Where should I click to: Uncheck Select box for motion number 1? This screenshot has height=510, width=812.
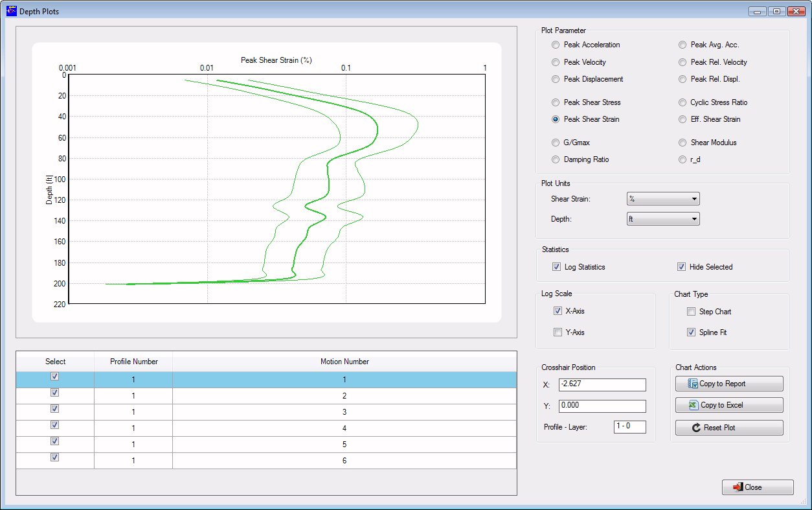tap(55, 377)
